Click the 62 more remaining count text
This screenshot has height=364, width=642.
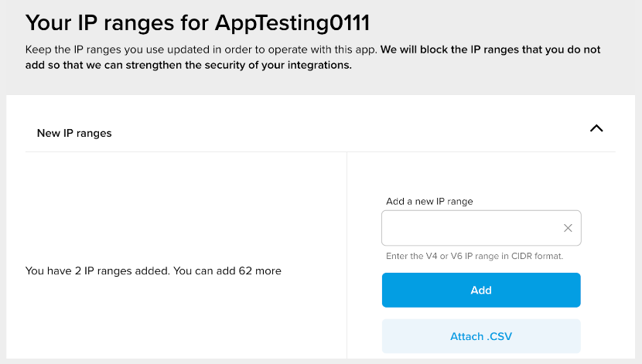pyautogui.click(x=260, y=270)
